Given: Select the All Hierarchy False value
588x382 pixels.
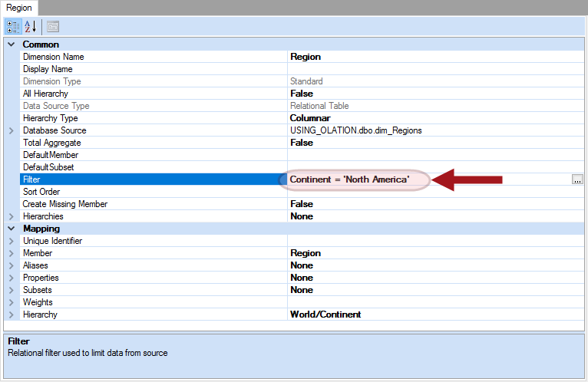Looking at the screenshot, I should point(302,94).
